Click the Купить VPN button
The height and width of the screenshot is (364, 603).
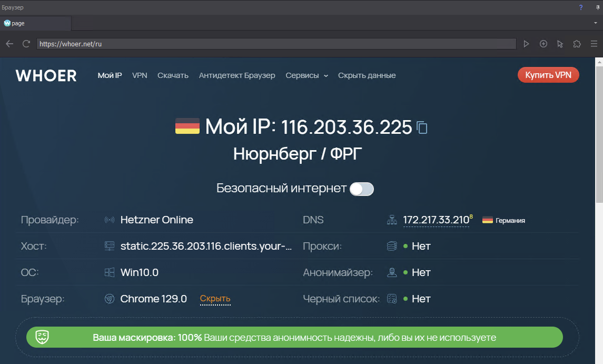pos(548,75)
